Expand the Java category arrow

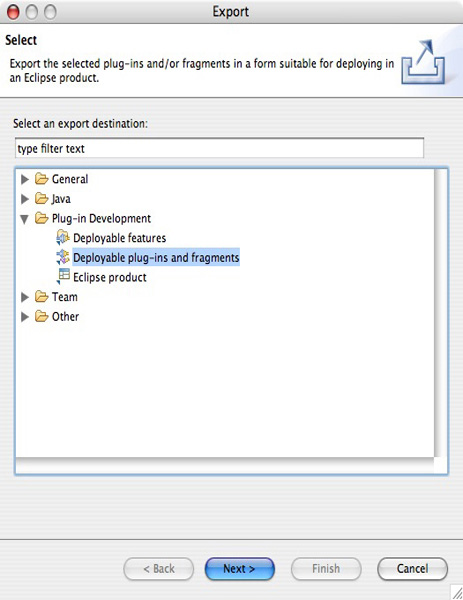click(x=25, y=199)
